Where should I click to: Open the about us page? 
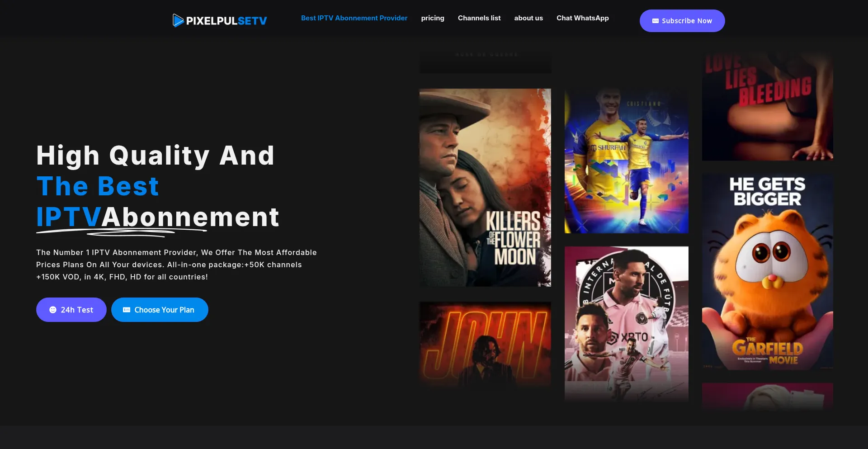pyautogui.click(x=528, y=18)
